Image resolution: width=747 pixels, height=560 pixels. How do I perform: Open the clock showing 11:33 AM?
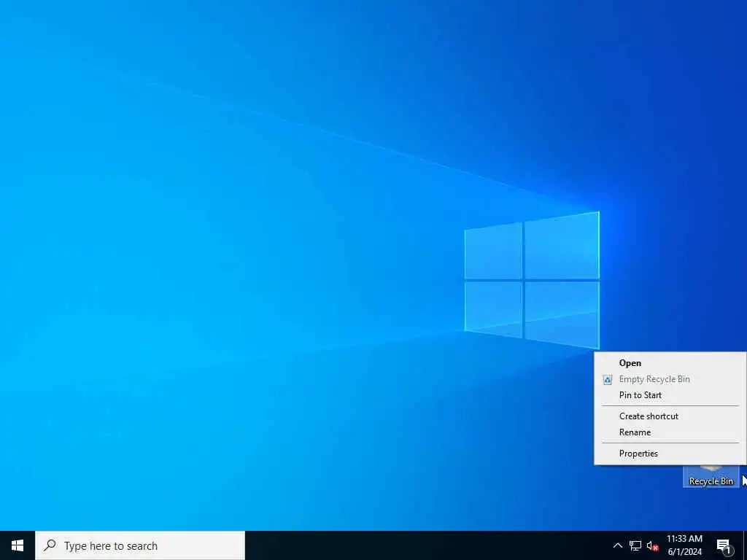[x=684, y=545]
